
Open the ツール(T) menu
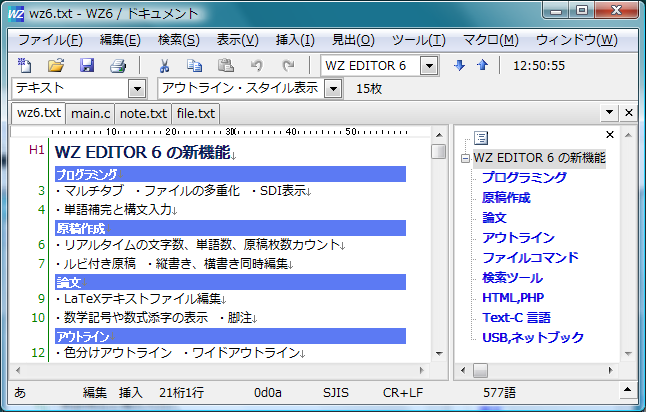click(419, 40)
